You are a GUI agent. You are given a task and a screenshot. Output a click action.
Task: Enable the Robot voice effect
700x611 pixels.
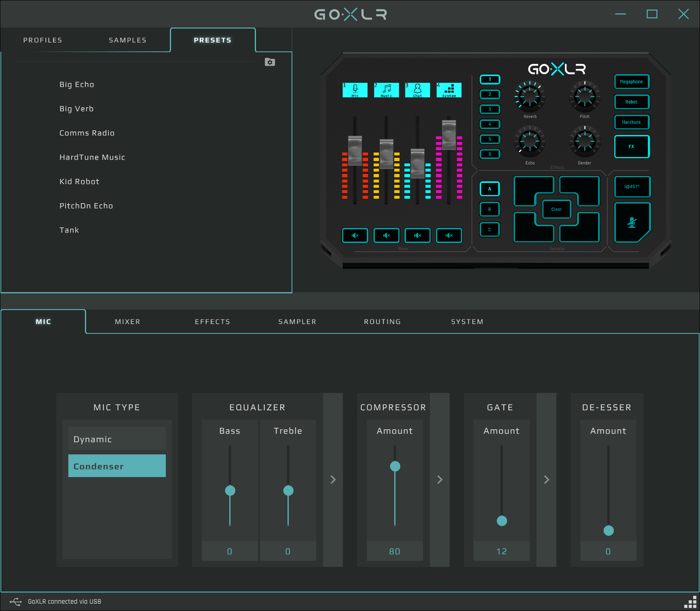(x=631, y=102)
